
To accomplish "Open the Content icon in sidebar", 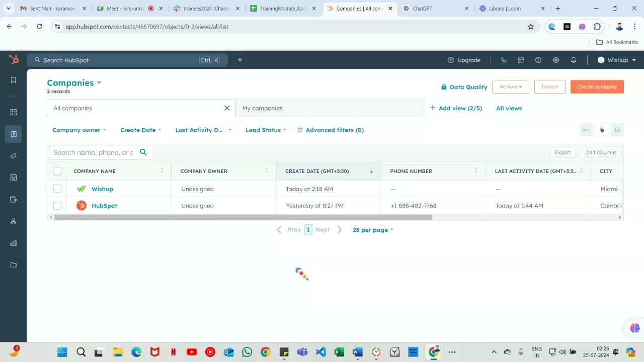I will coord(14,177).
